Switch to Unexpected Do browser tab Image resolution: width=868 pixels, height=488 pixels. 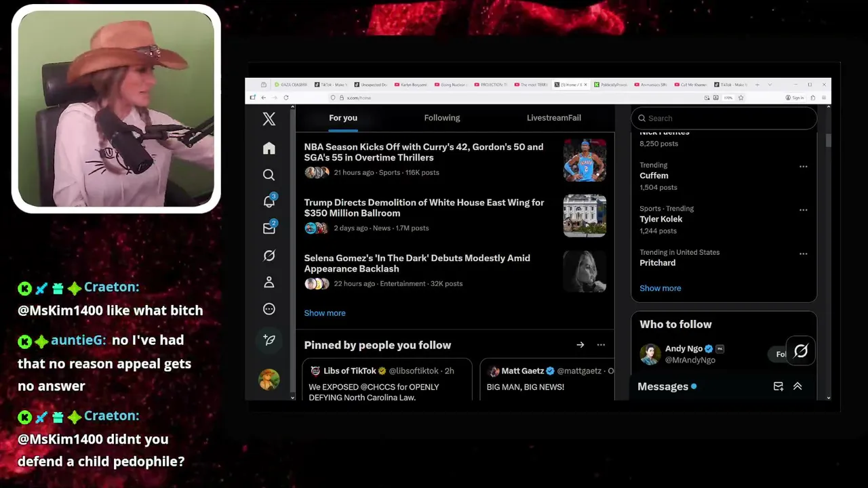pos(370,85)
